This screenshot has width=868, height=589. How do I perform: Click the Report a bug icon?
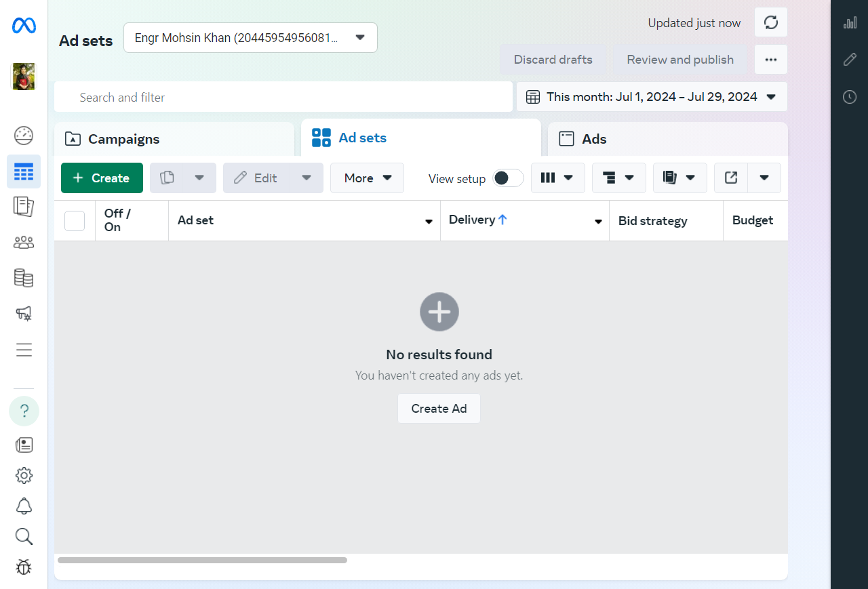click(24, 567)
